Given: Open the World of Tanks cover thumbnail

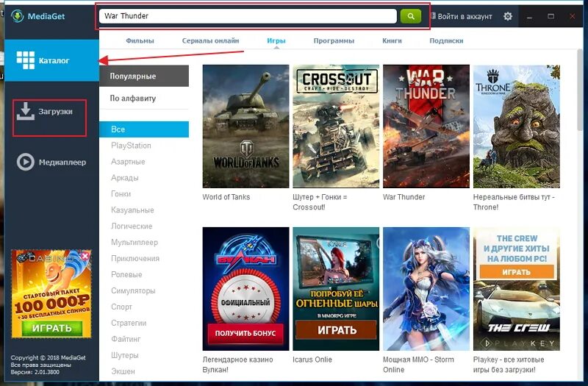Looking at the screenshot, I should 245,126.
